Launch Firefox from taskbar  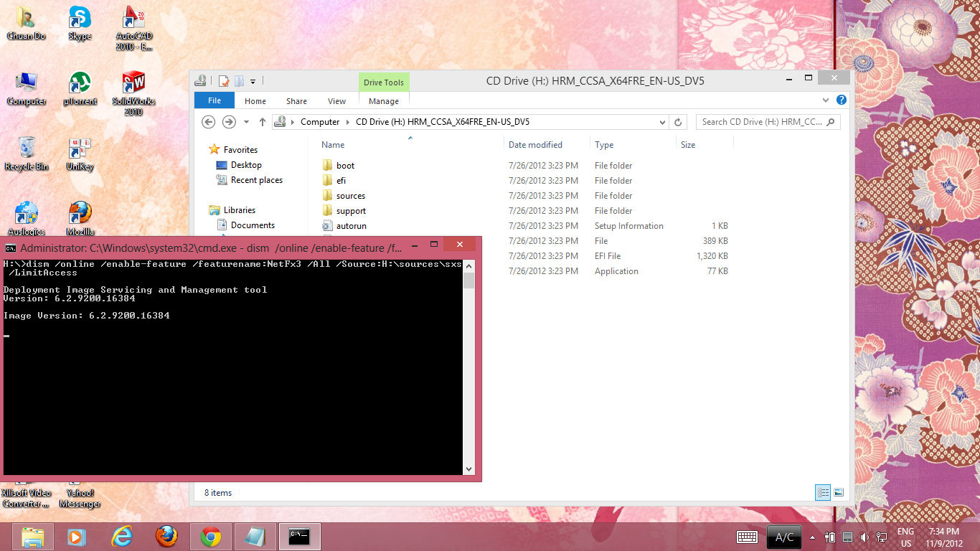(166, 537)
